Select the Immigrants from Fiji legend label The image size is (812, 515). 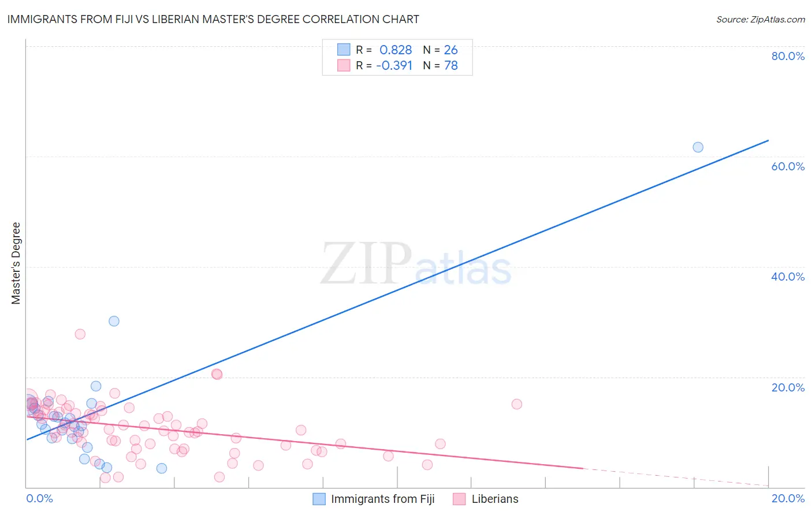(383, 499)
